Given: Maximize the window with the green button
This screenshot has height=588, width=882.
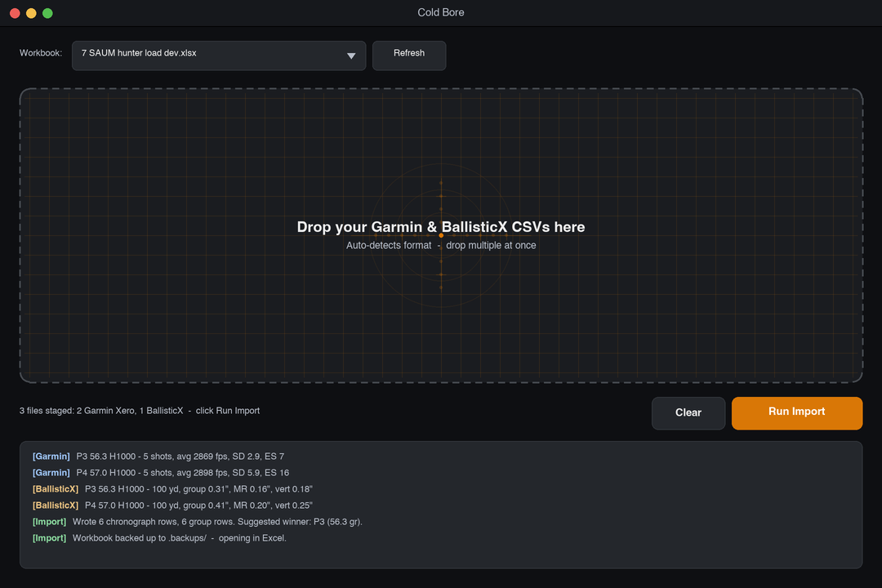Looking at the screenshot, I should (x=48, y=13).
